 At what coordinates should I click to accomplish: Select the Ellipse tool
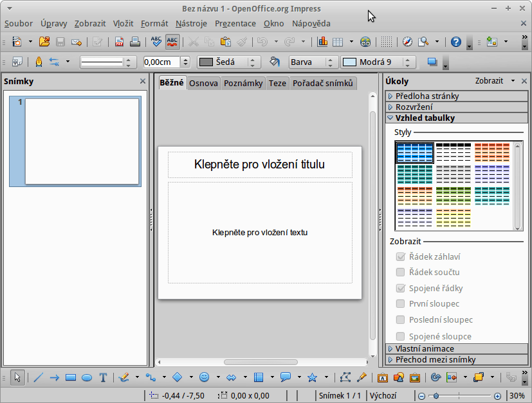87,377
